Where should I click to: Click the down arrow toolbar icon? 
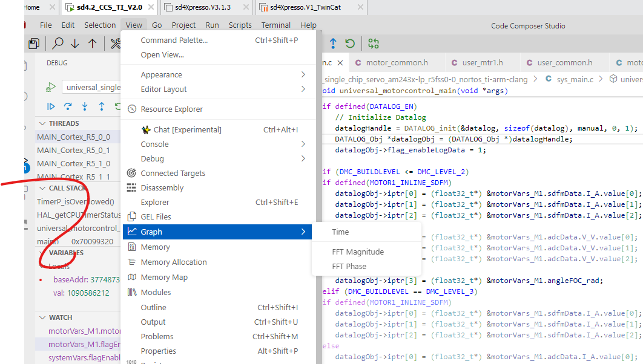(75, 44)
